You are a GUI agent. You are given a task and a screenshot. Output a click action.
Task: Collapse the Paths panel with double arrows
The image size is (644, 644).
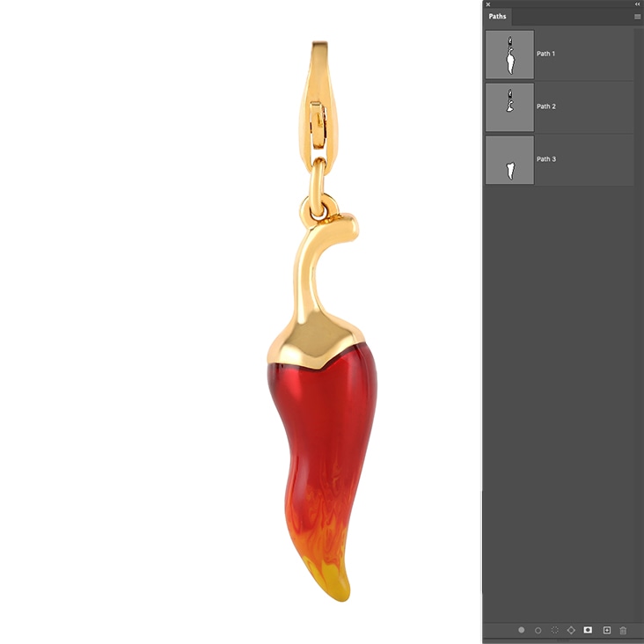point(637,4)
